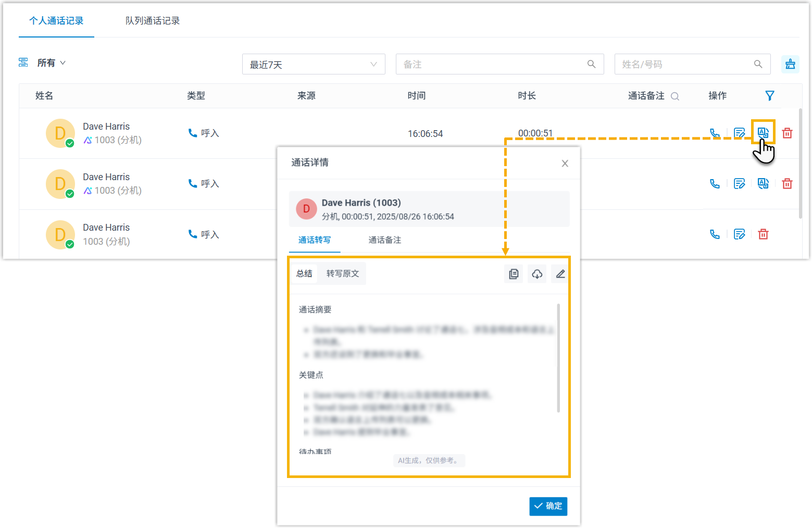The height and width of the screenshot is (528, 812).
Task: Call back from the second call record
Action: (x=715, y=184)
